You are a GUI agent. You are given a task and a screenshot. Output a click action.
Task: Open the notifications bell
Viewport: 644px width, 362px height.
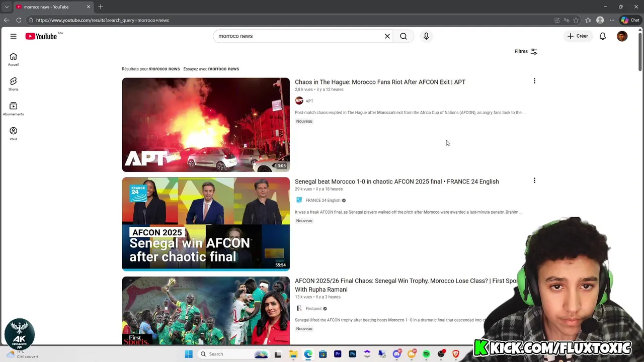point(603,36)
